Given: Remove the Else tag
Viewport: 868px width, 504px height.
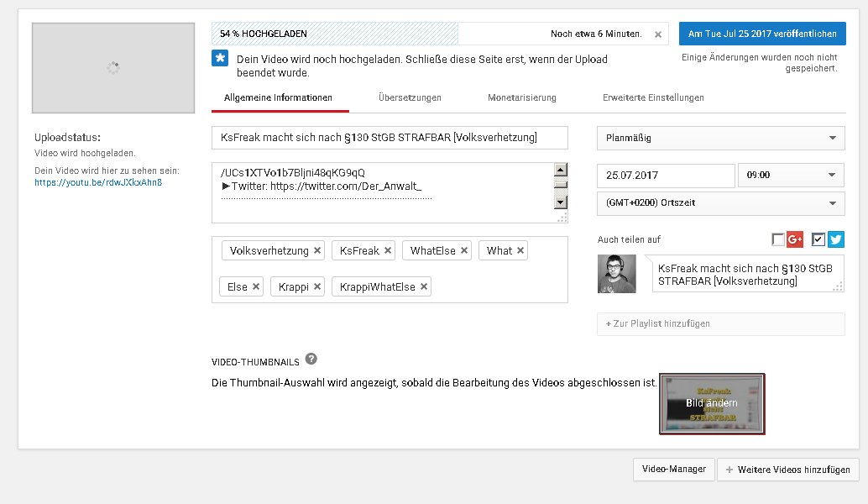Looking at the screenshot, I should 256,286.
